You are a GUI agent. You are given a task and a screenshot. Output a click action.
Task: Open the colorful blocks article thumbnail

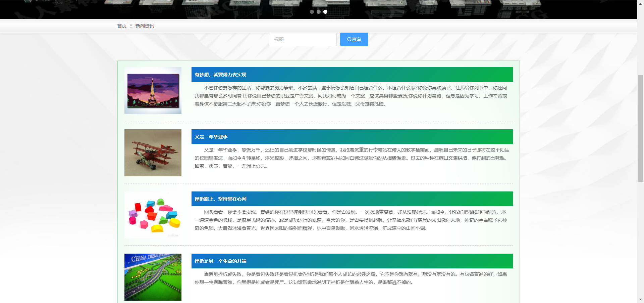pyautogui.click(x=153, y=215)
